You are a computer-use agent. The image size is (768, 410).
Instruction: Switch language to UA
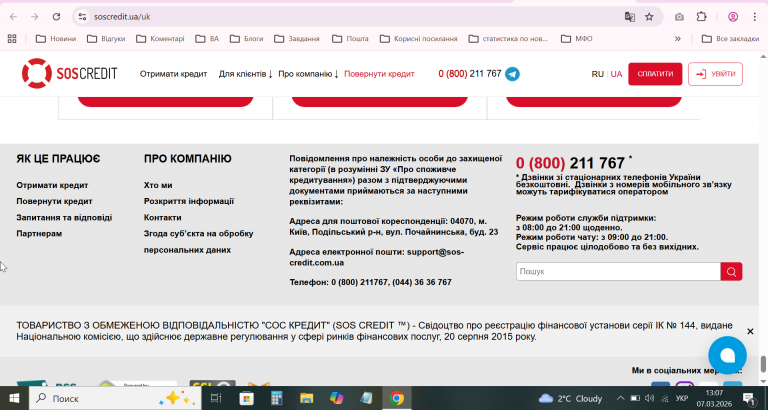616,74
